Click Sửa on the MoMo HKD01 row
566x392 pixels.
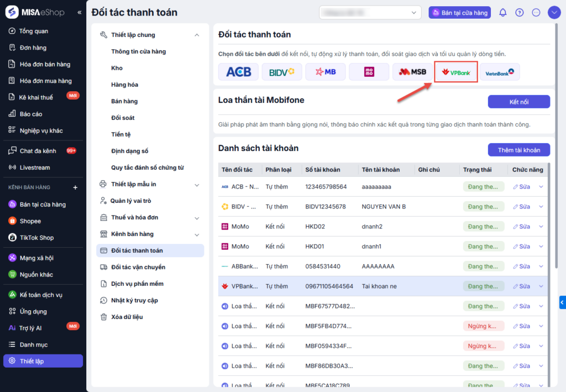click(522, 246)
